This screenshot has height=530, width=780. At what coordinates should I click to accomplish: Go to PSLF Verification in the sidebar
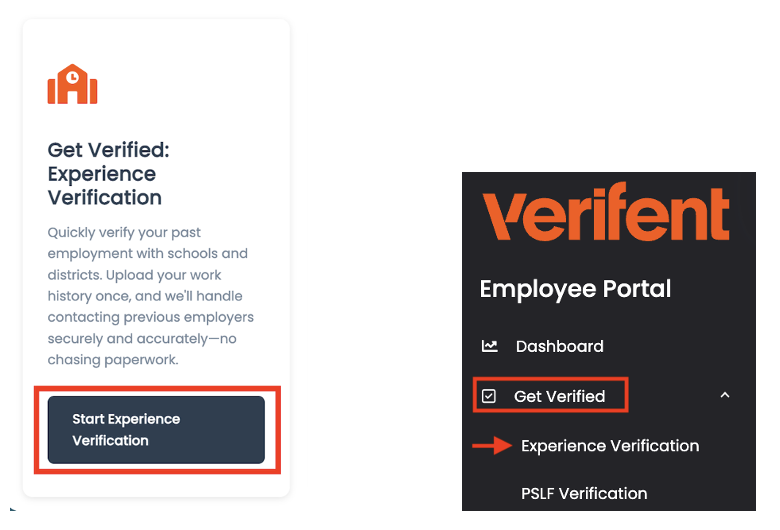click(x=584, y=493)
